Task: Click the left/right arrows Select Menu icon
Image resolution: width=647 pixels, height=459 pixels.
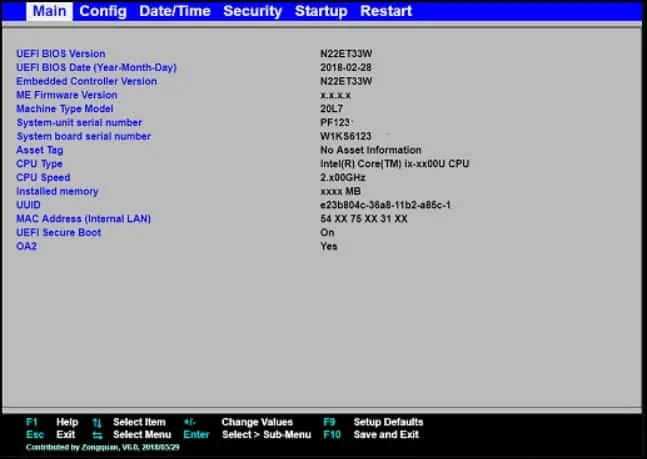Action: 97,435
